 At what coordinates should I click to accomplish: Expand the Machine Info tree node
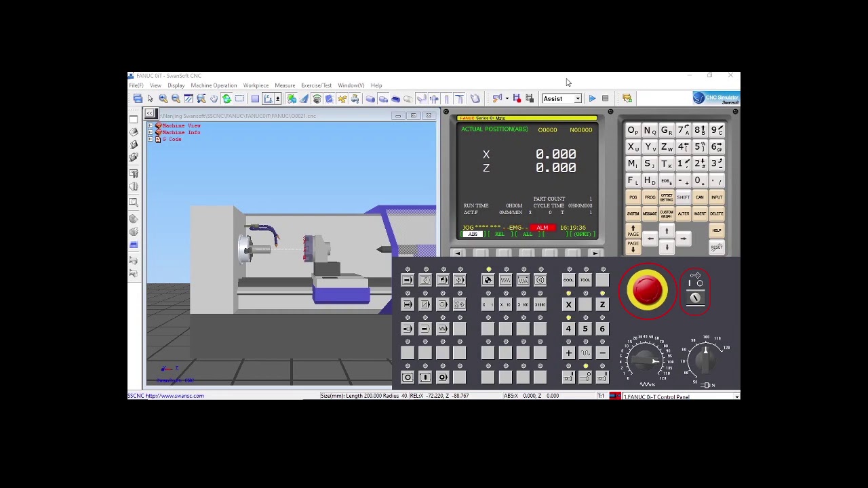(x=151, y=132)
